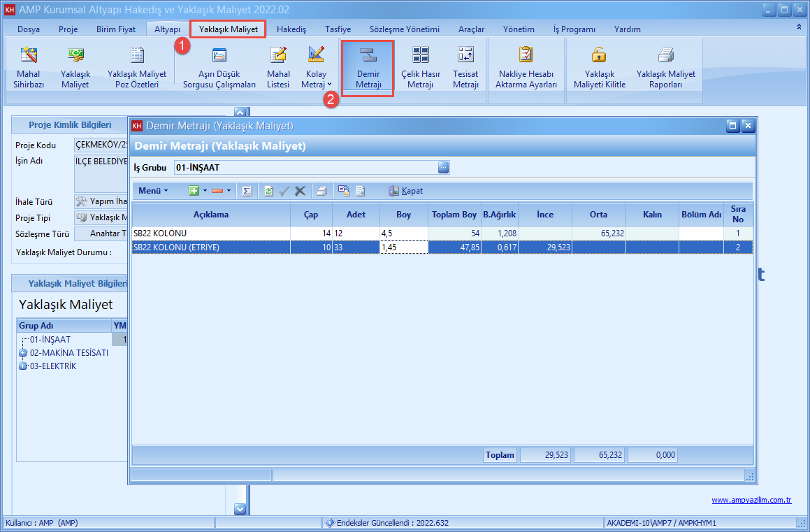Screen dimensions: 810x532
Task: Open the Sözleşme Yönetimi tab
Action: click(x=404, y=29)
